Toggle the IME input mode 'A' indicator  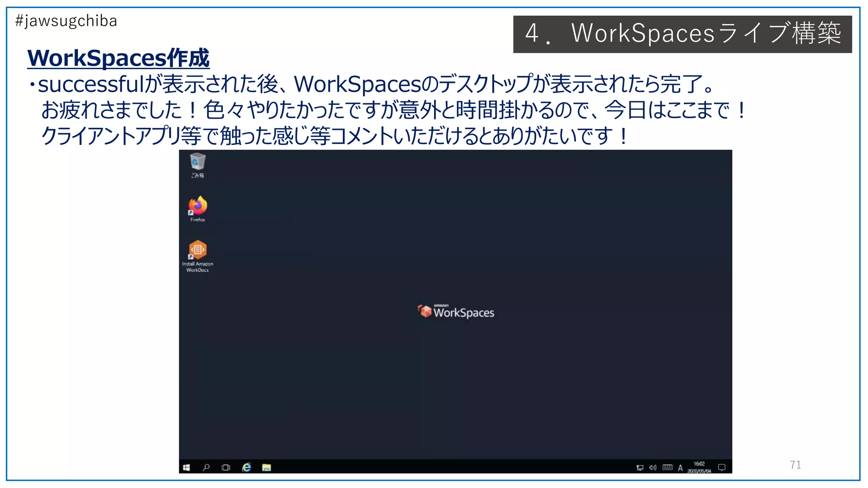[680, 468]
